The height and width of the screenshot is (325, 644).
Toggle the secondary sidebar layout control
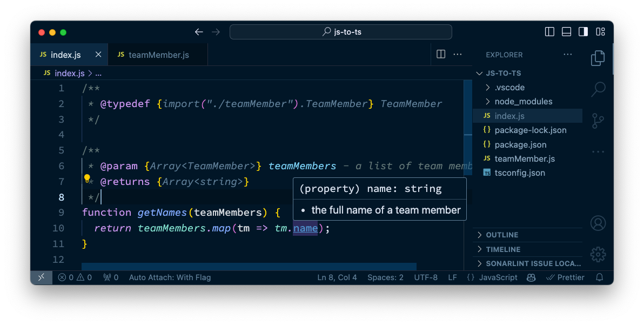point(583,32)
